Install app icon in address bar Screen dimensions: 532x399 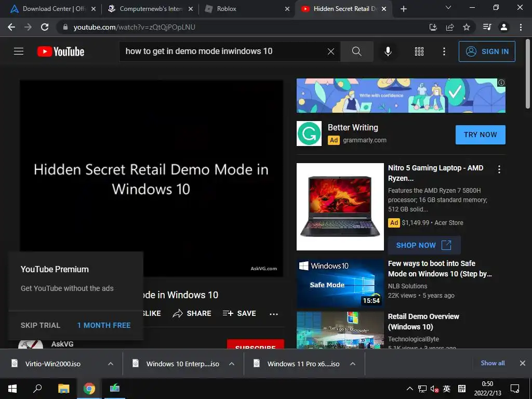[x=433, y=27]
